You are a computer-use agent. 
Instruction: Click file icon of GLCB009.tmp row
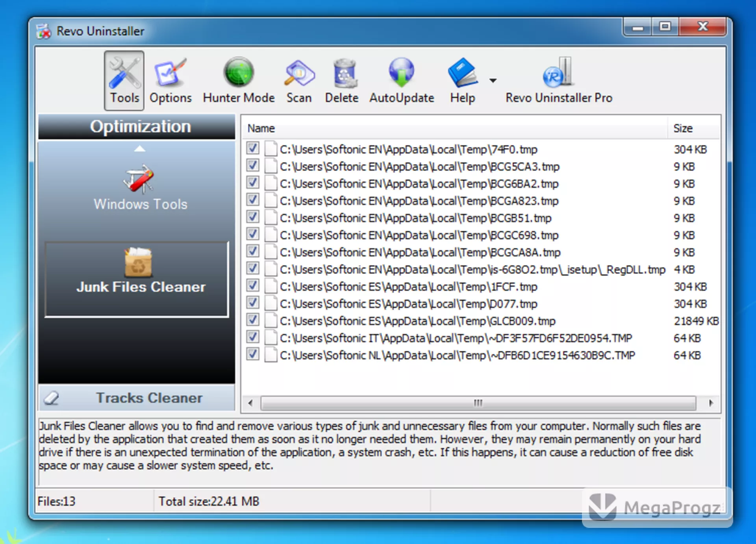(x=271, y=321)
